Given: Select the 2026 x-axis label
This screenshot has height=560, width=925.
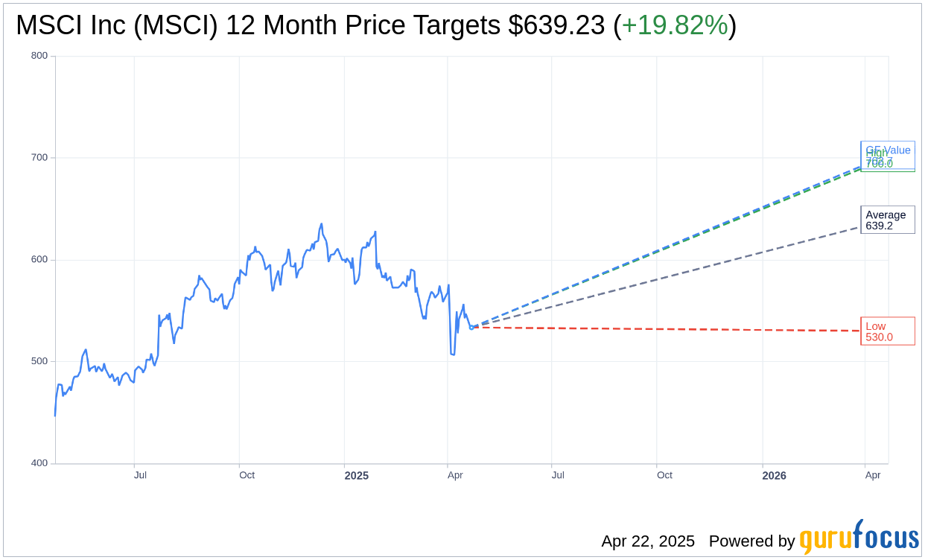Looking at the screenshot, I should 773,475.
